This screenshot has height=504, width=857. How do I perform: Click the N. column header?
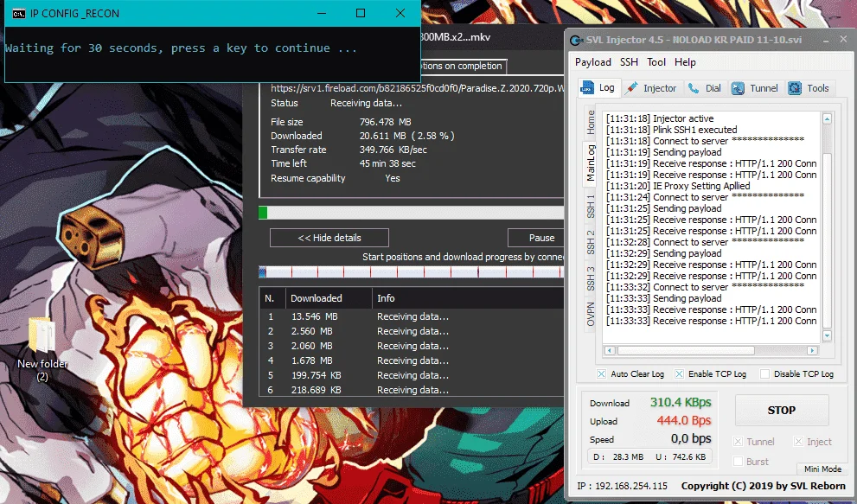272,298
